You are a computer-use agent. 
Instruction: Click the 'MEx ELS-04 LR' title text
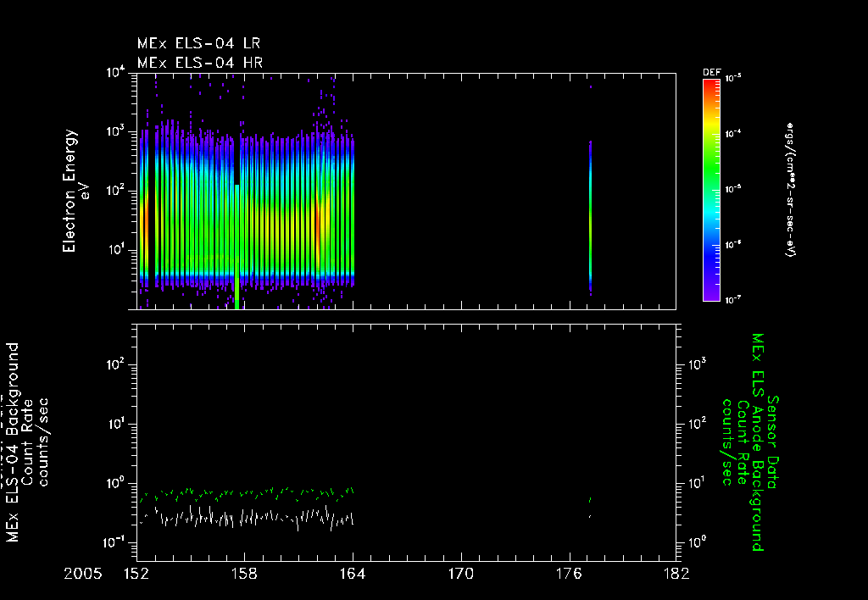point(198,43)
